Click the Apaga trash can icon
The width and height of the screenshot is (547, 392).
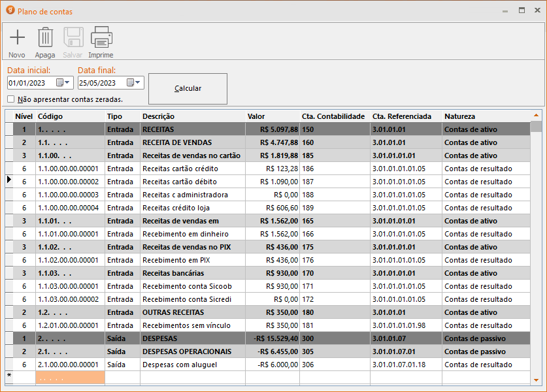click(45, 37)
